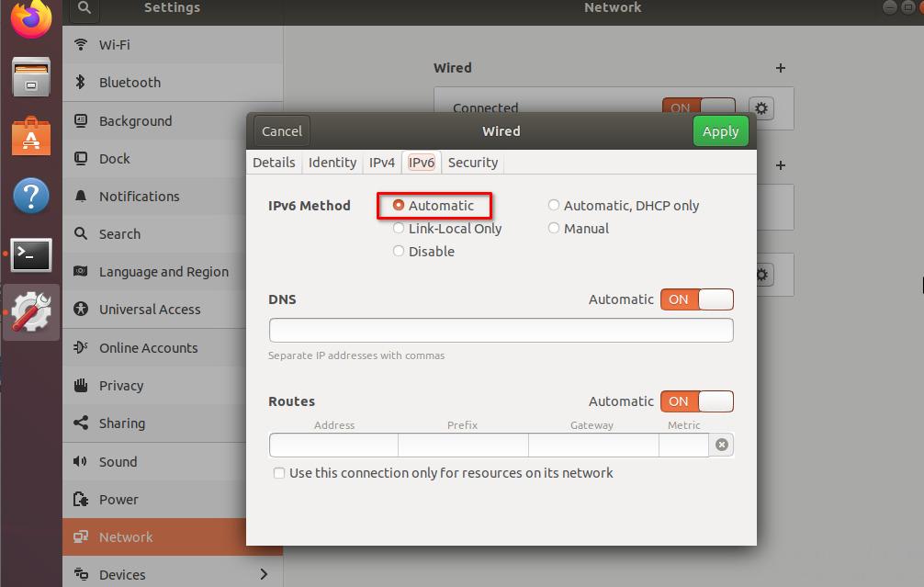Open the Help icon in dock

31,195
